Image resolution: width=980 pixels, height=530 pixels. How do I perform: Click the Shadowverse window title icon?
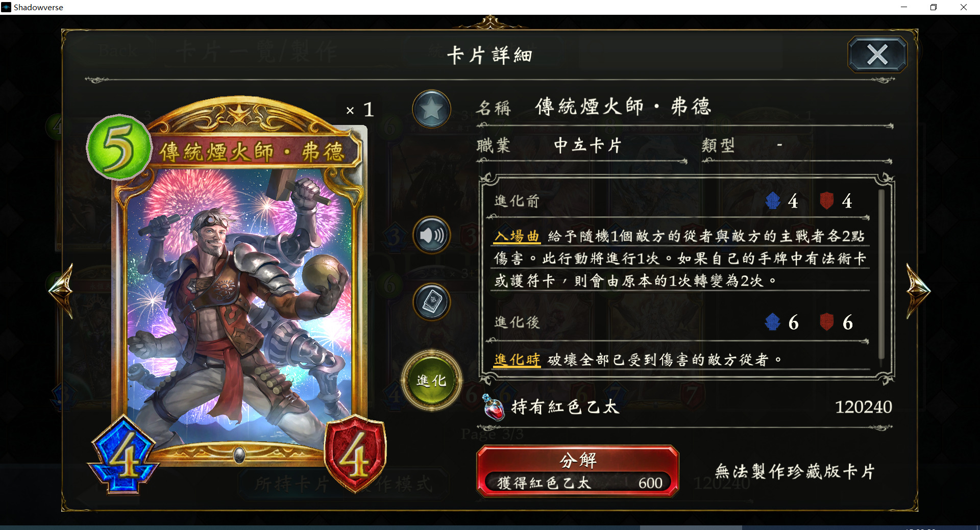6,7
